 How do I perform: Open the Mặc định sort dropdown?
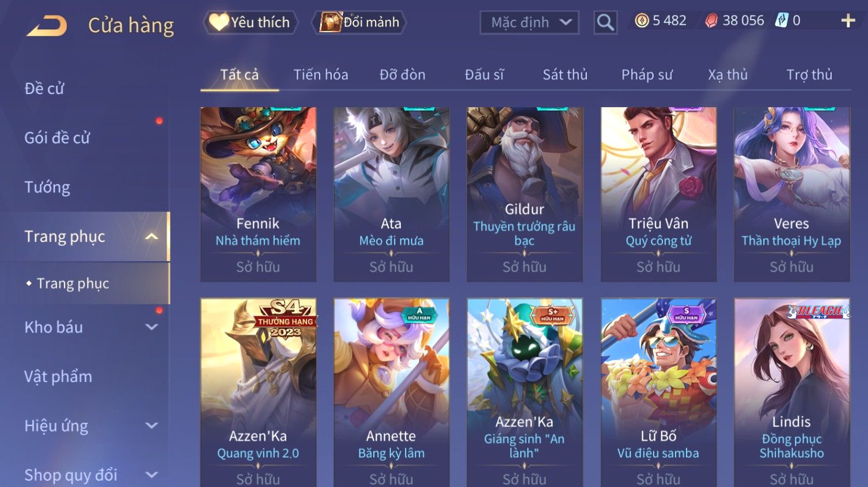pos(529,22)
